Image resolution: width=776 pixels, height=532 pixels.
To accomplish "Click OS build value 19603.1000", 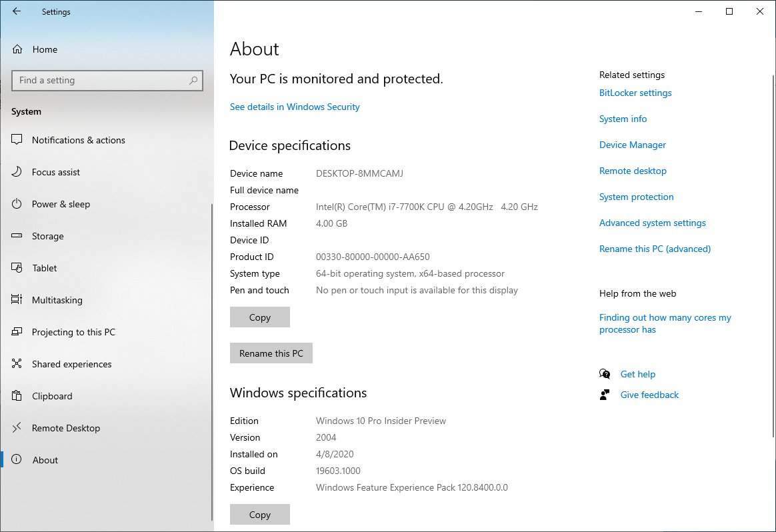I will (x=338, y=471).
